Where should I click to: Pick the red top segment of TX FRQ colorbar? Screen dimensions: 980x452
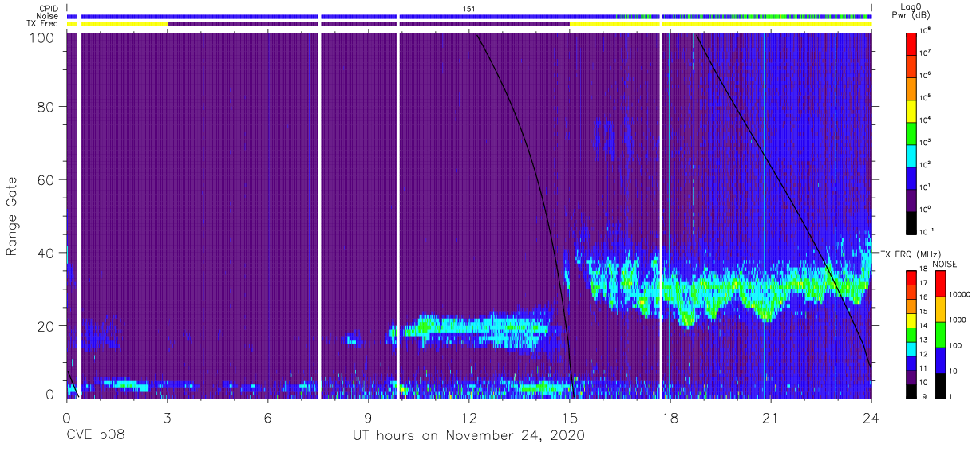pyautogui.click(x=911, y=278)
